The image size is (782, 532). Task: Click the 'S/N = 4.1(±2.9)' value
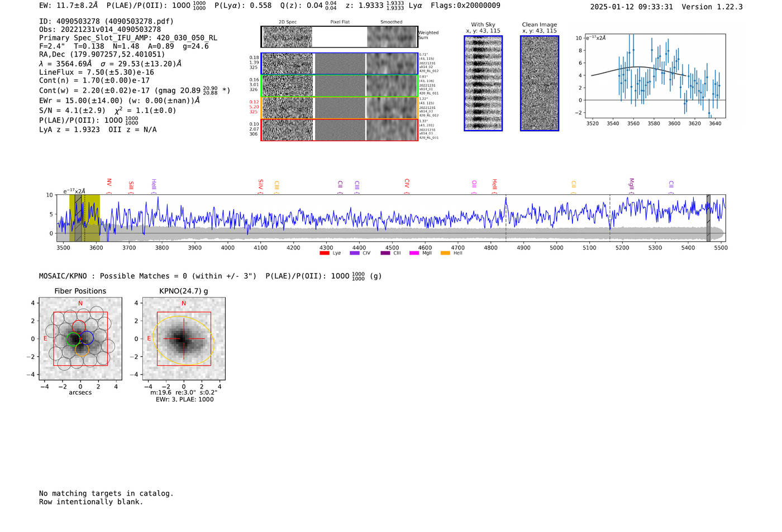click(72, 111)
